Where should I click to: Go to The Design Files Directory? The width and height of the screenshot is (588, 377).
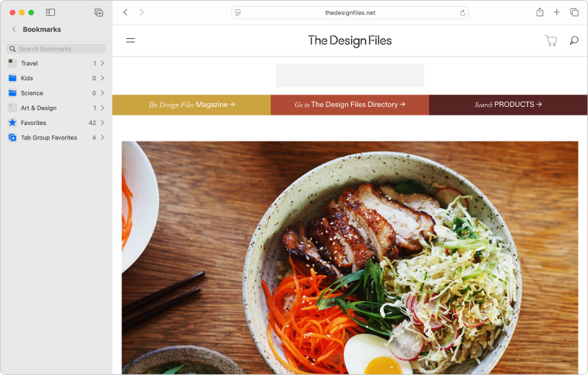[350, 105]
